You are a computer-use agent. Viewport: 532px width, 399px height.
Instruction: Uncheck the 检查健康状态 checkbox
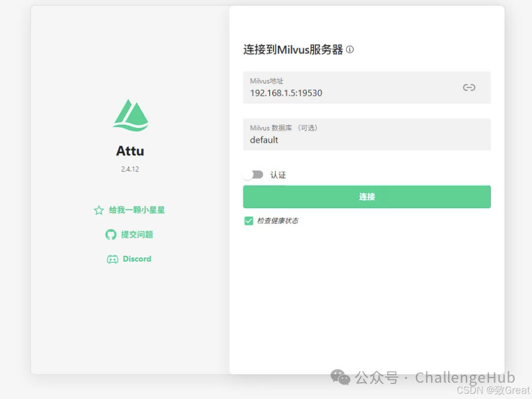click(x=249, y=221)
